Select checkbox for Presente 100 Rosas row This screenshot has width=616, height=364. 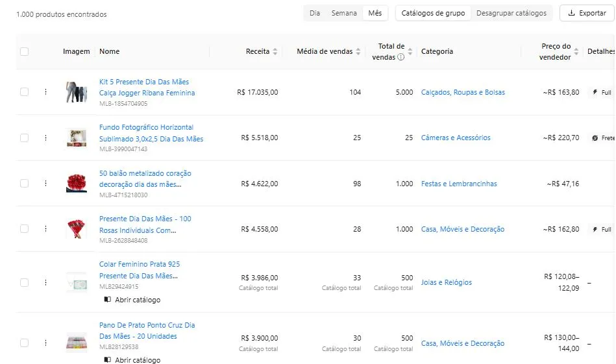pyautogui.click(x=24, y=229)
